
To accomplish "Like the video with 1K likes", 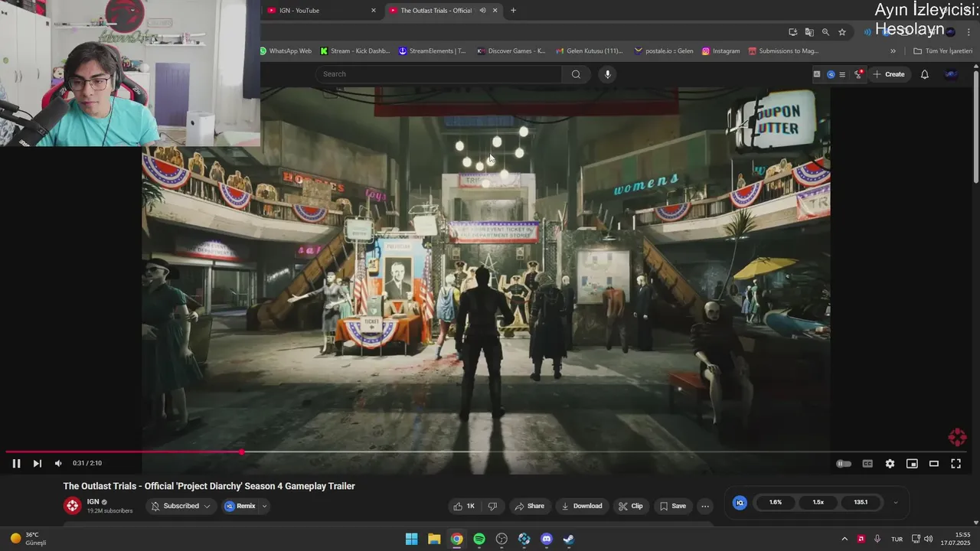I will point(465,506).
